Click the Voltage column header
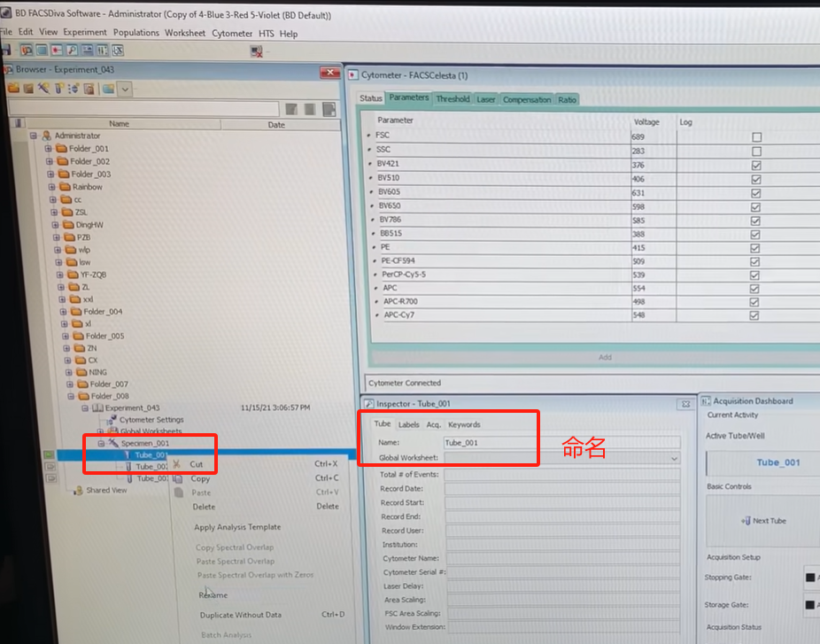 tap(646, 122)
